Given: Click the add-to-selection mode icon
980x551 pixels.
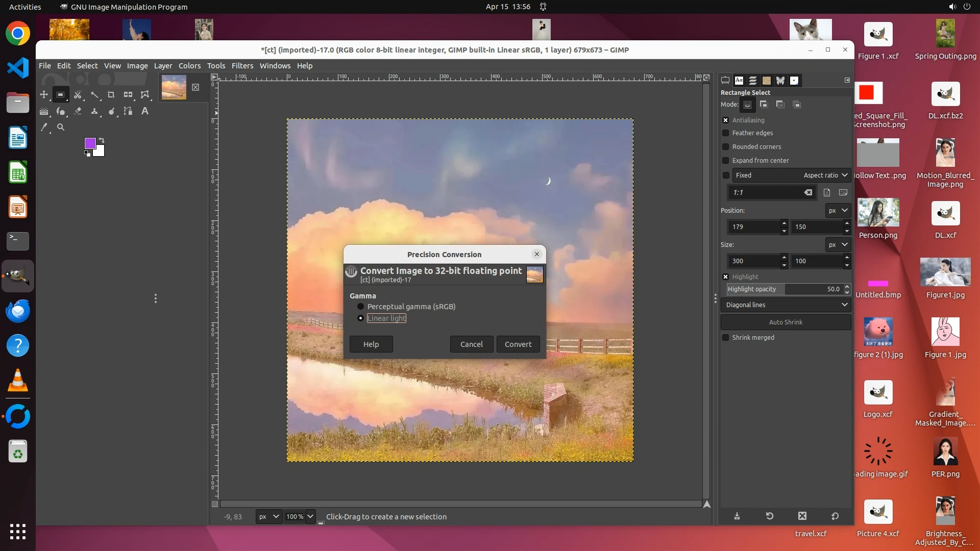Looking at the screenshot, I should pos(764,105).
